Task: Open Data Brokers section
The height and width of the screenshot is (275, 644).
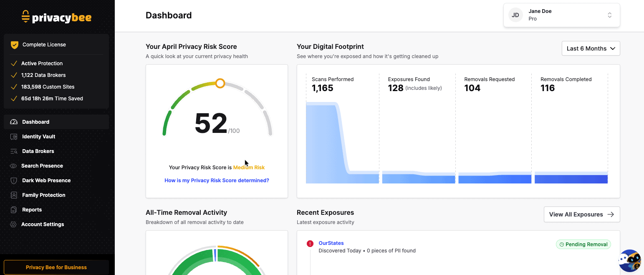Action: 56,151
